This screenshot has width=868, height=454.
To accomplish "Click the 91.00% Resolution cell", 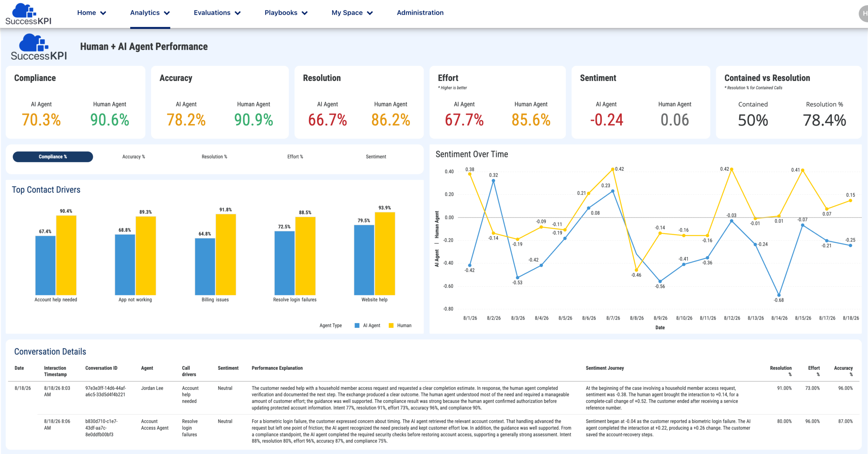I will click(784, 388).
